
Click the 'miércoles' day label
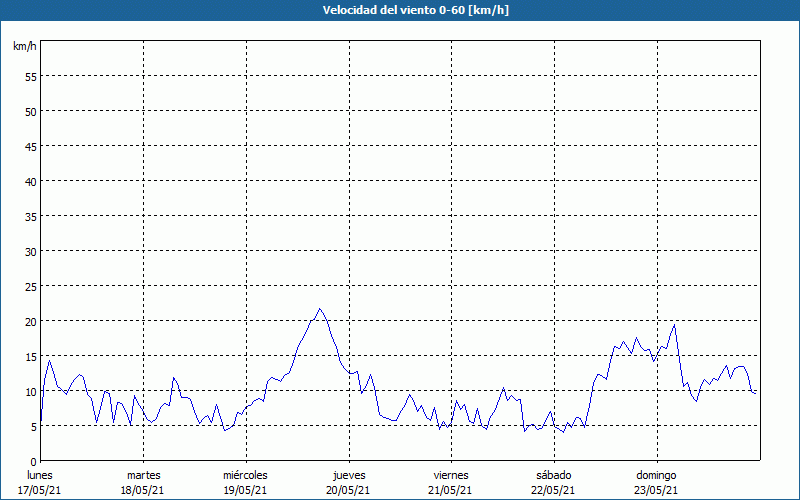tap(245, 475)
